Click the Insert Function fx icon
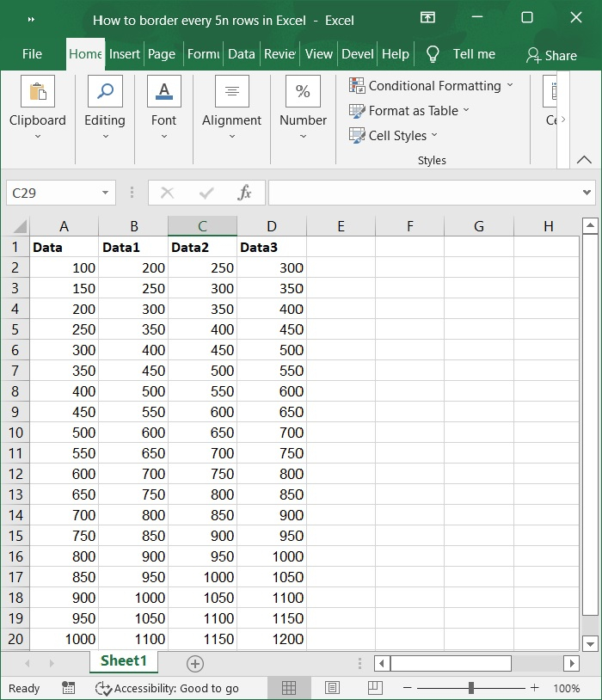Screen dimensions: 602x700 (x=244, y=193)
